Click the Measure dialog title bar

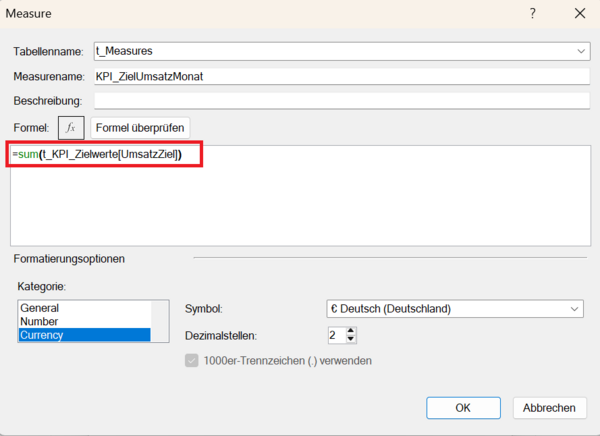point(250,14)
